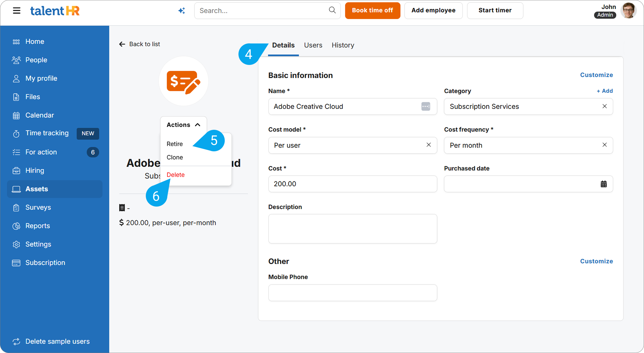Open the Purchased date calendar picker icon

pyautogui.click(x=603, y=184)
